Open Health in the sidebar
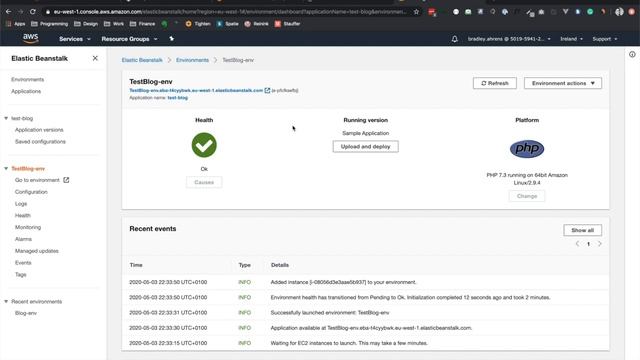This screenshot has width=640, height=360. [22, 216]
